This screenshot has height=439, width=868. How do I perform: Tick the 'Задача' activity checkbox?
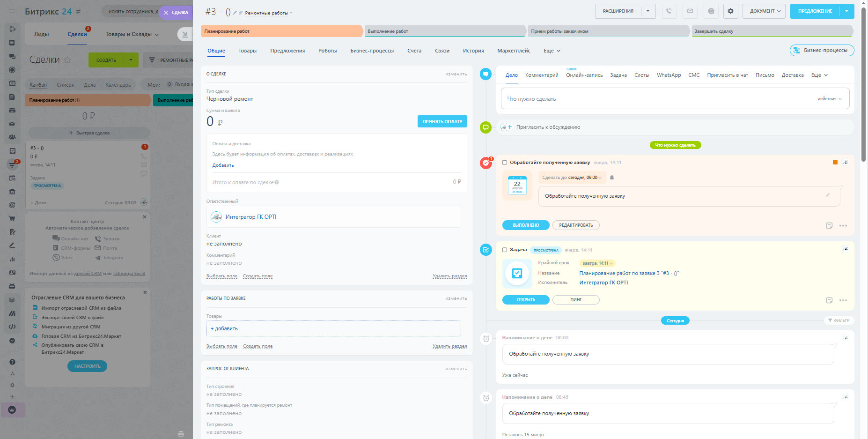[505, 250]
